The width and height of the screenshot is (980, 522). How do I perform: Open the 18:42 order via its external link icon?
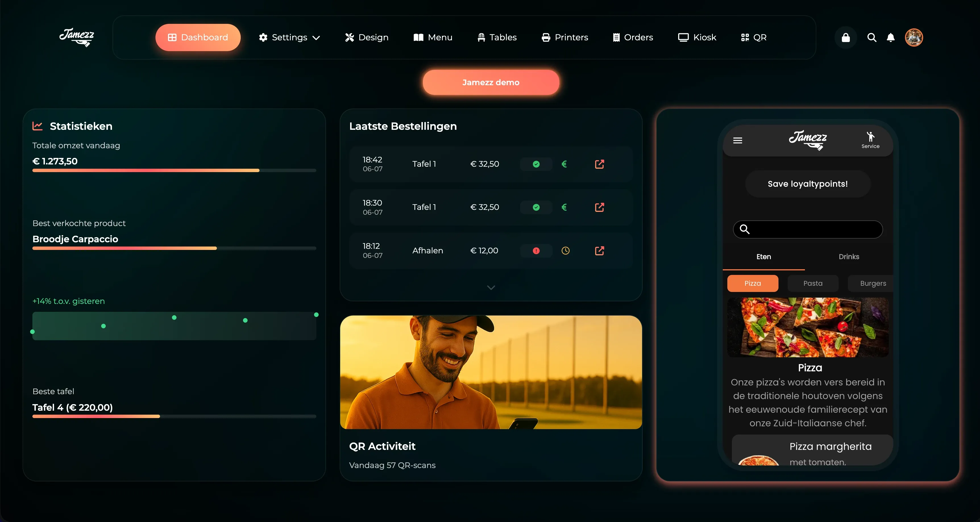pyautogui.click(x=599, y=164)
